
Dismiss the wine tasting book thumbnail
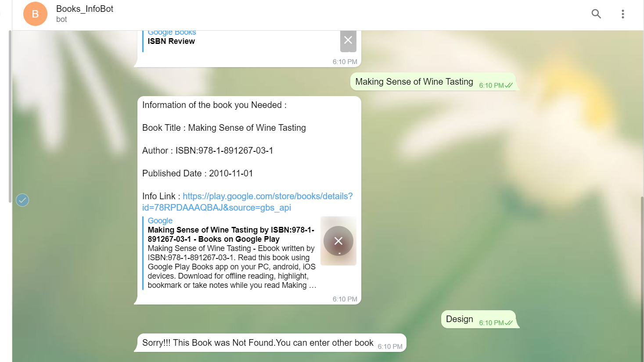tap(338, 241)
